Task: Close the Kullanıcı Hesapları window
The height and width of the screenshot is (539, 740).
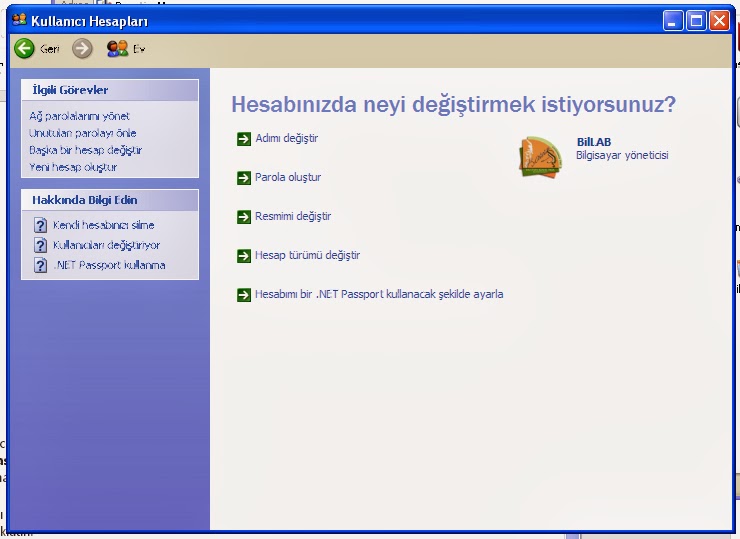Action: point(719,21)
